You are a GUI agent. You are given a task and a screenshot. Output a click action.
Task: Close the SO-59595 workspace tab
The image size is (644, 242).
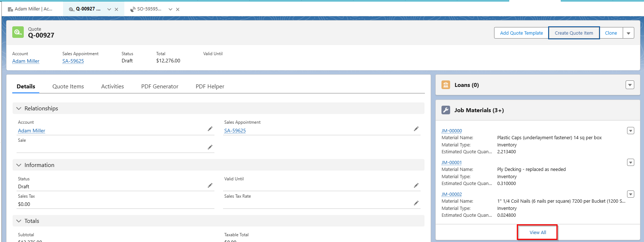tap(178, 9)
